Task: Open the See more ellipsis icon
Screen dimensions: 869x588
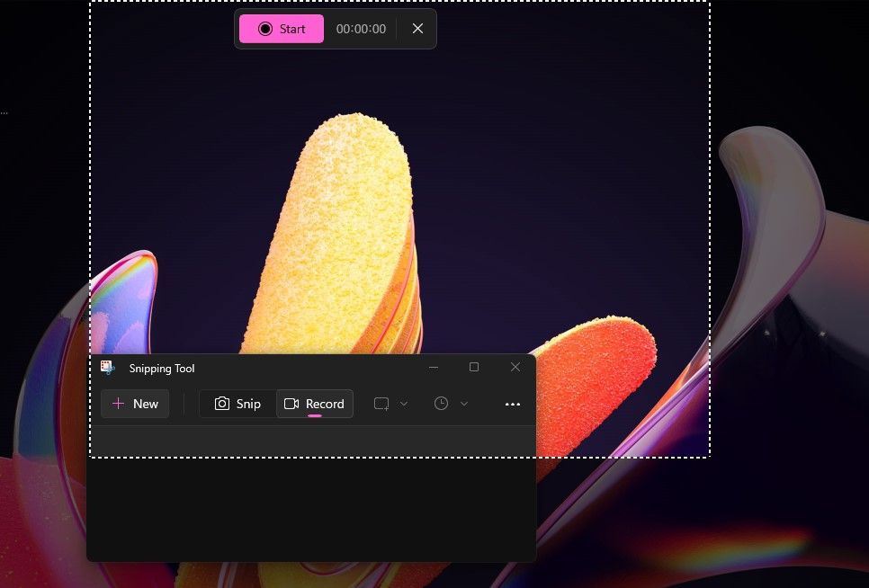Action: click(x=513, y=404)
